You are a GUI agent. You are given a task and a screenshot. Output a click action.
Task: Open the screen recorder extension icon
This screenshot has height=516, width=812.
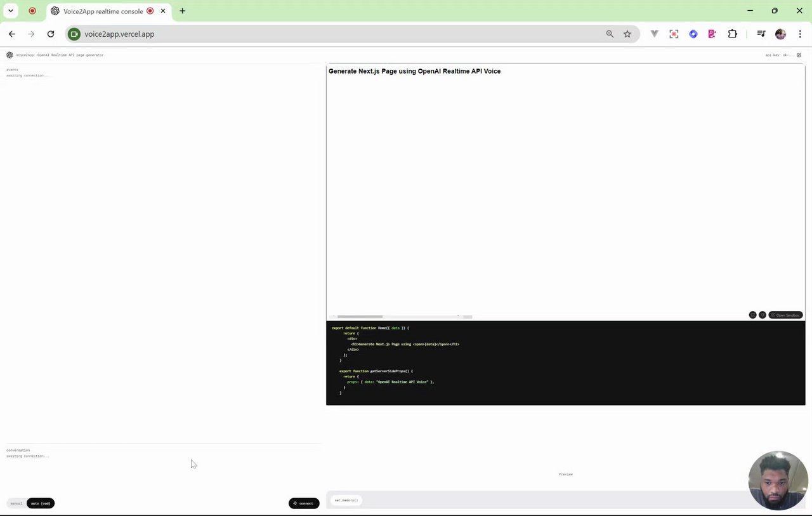(x=674, y=34)
